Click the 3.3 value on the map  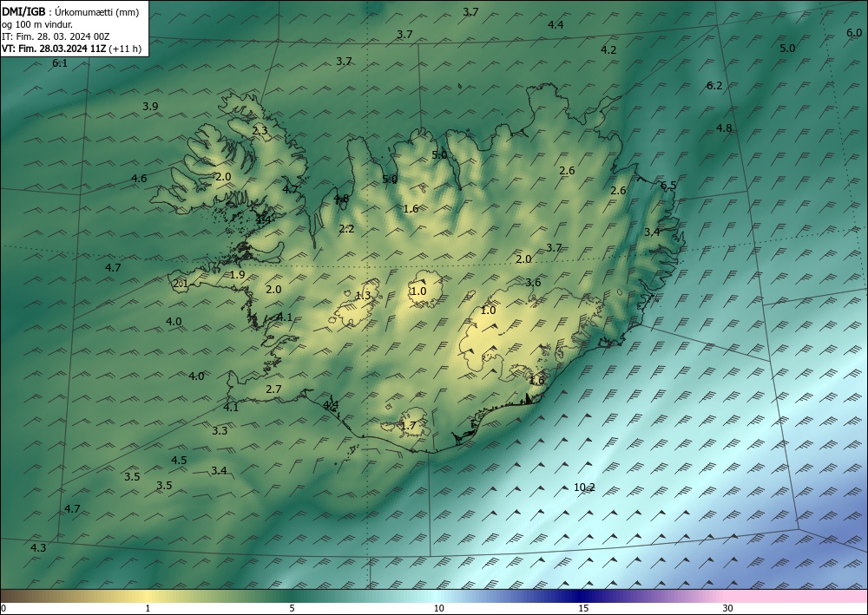click(220, 430)
